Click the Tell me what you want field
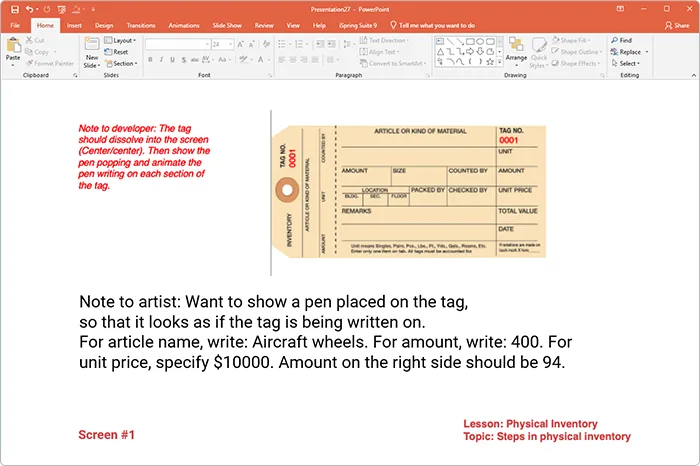Screen dimensions: 700x466 (x=437, y=25)
